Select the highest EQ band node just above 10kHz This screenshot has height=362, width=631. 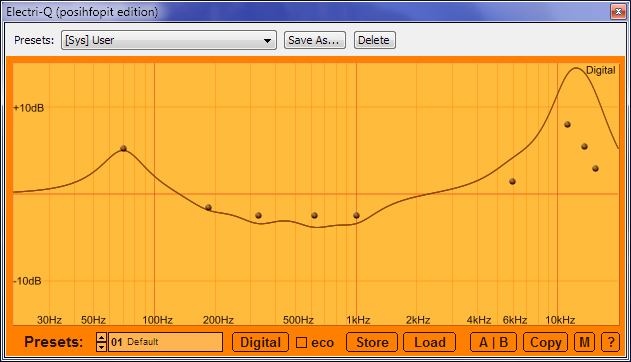[567, 125]
